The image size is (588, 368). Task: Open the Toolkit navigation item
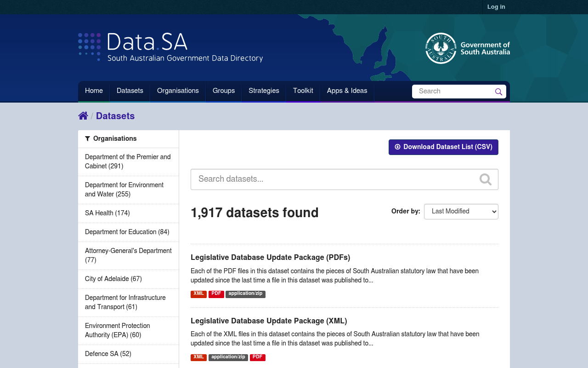tap(303, 91)
